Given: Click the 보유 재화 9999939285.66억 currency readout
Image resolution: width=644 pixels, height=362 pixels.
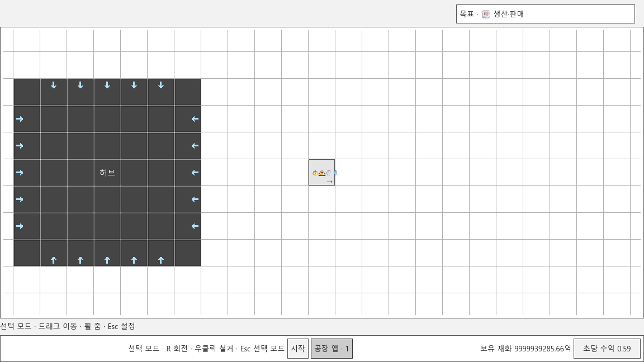Looking at the screenshot, I should pos(525,349).
